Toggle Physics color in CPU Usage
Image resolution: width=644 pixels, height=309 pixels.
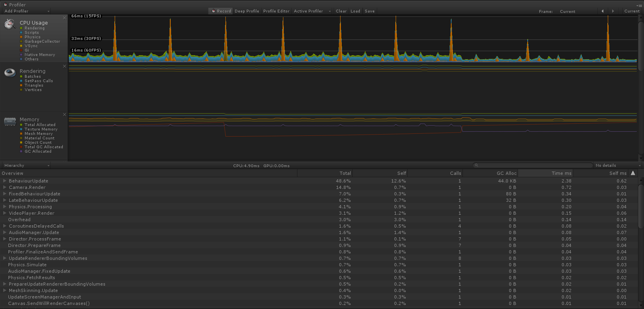[21, 37]
